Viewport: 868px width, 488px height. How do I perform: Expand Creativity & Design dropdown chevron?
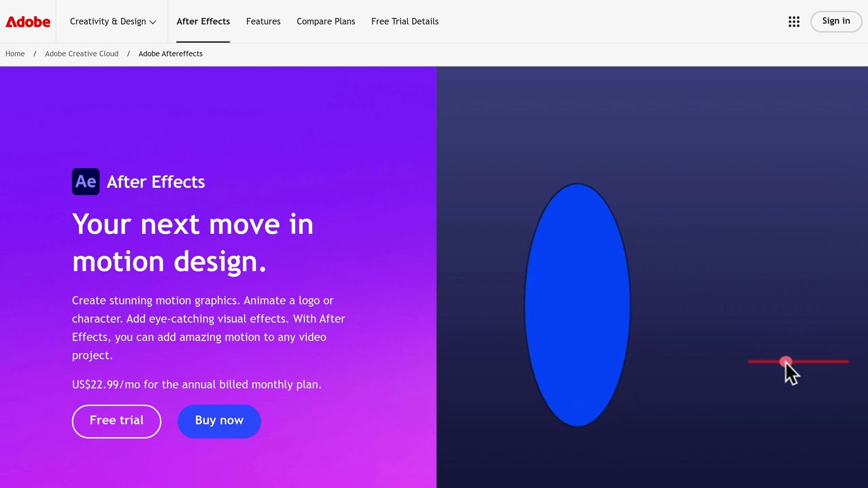153,22
